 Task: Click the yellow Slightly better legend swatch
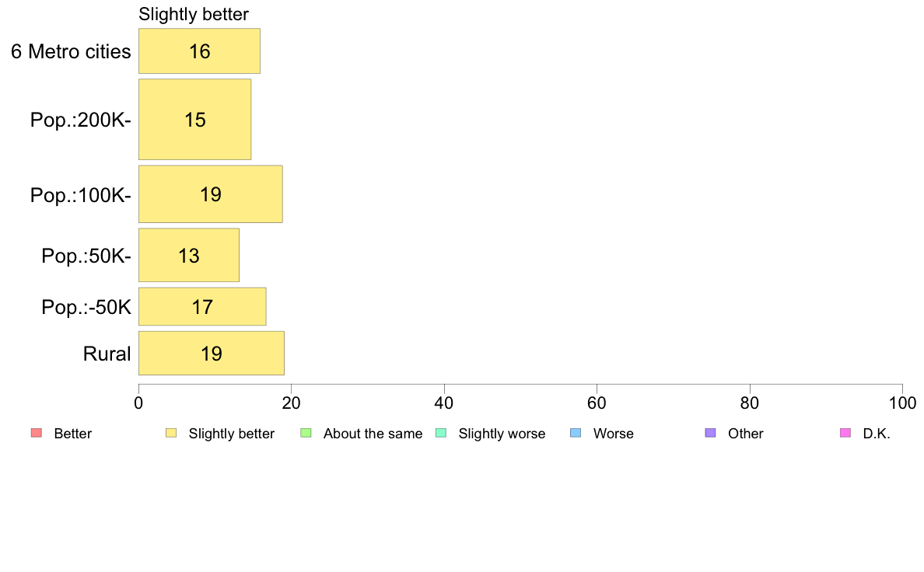pyautogui.click(x=171, y=433)
